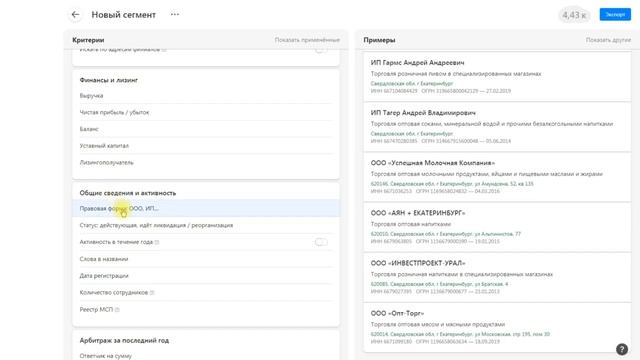Open the Статус: действующая criterion
The height and width of the screenshot is (360, 640).
(x=206, y=225)
